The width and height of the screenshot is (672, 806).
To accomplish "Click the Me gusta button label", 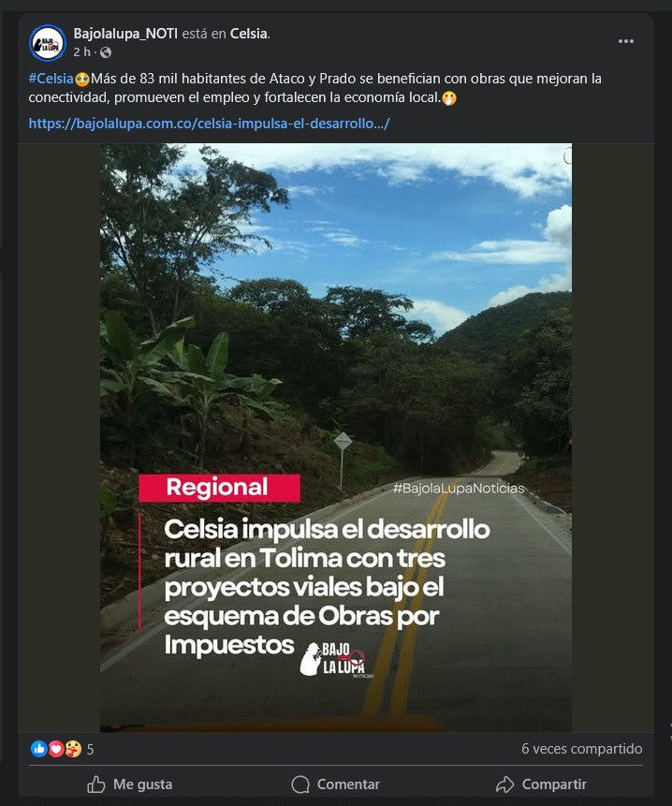I will [x=143, y=784].
